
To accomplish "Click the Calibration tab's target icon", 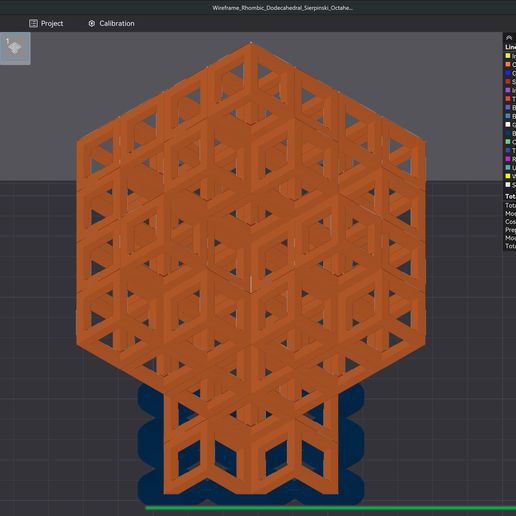I will pos(92,23).
